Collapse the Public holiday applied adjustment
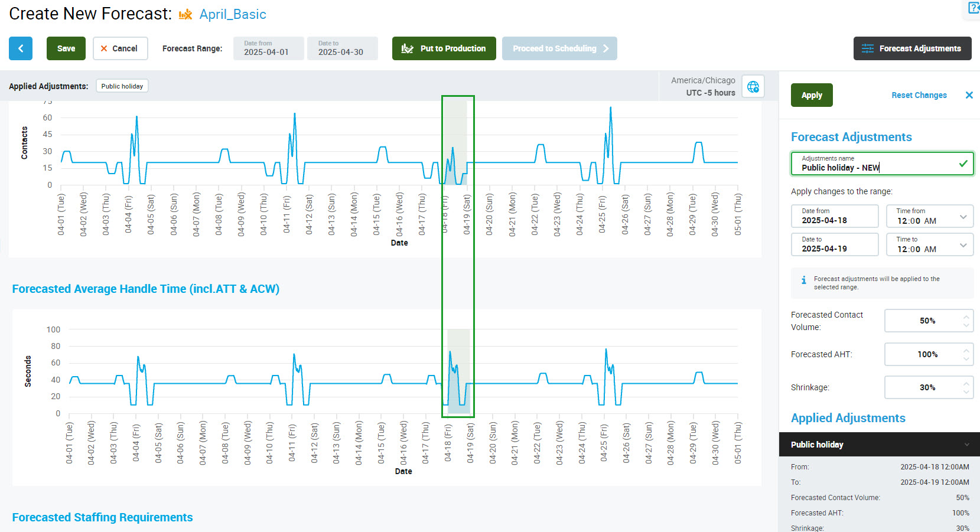The width and height of the screenshot is (980, 532). 966,445
